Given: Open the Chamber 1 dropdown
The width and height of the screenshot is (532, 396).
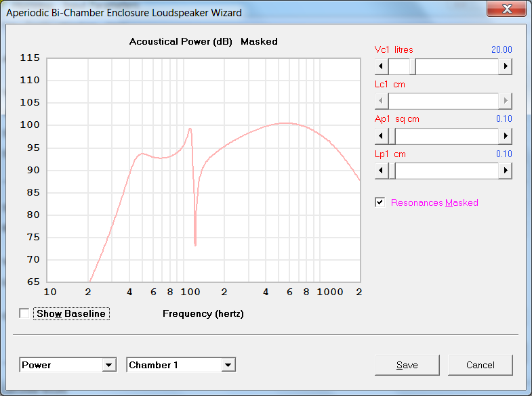Looking at the screenshot, I should [228, 365].
